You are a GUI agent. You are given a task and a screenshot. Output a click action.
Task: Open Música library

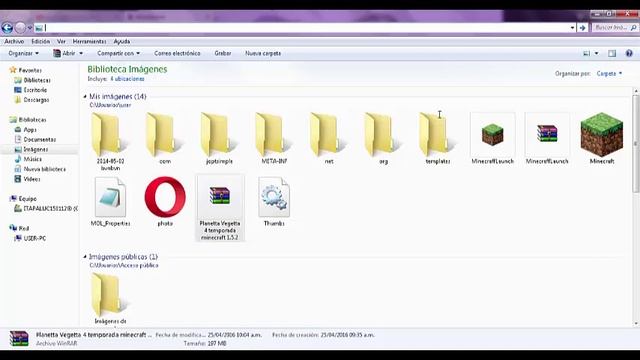tap(33, 159)
